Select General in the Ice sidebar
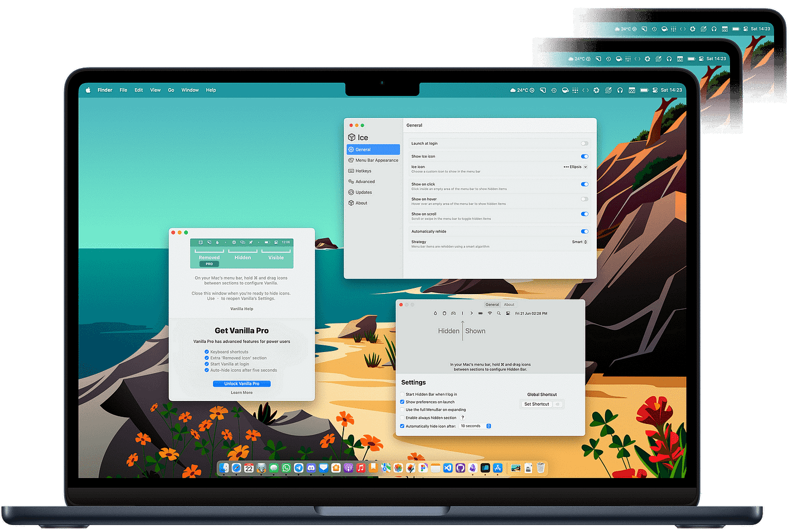 coord(373,150)
